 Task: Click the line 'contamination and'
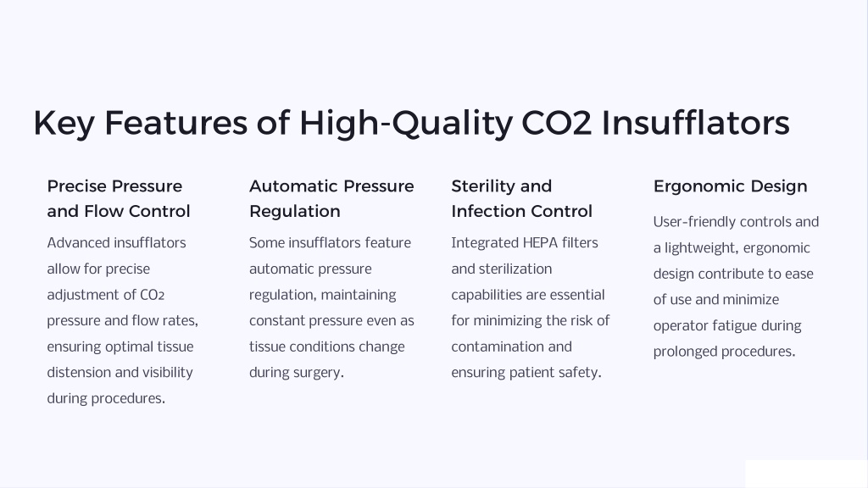click(511, 347)
